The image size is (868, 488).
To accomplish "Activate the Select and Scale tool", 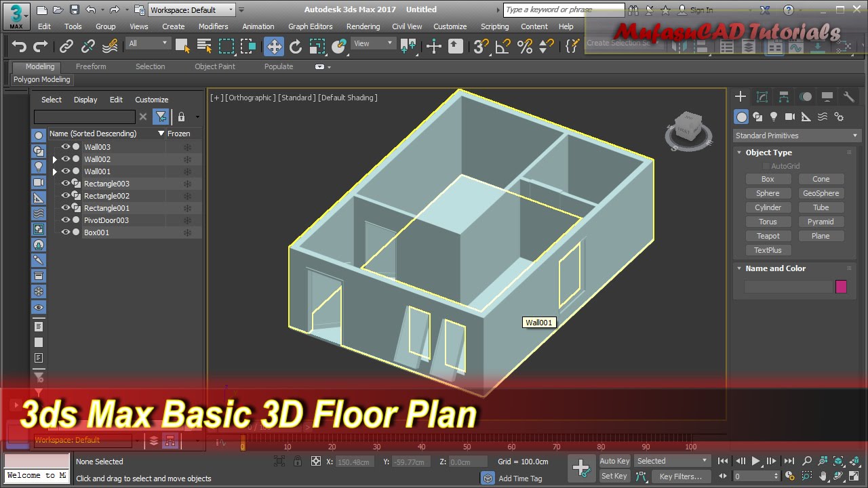I will pyautogui.click(x=317, y=46).
